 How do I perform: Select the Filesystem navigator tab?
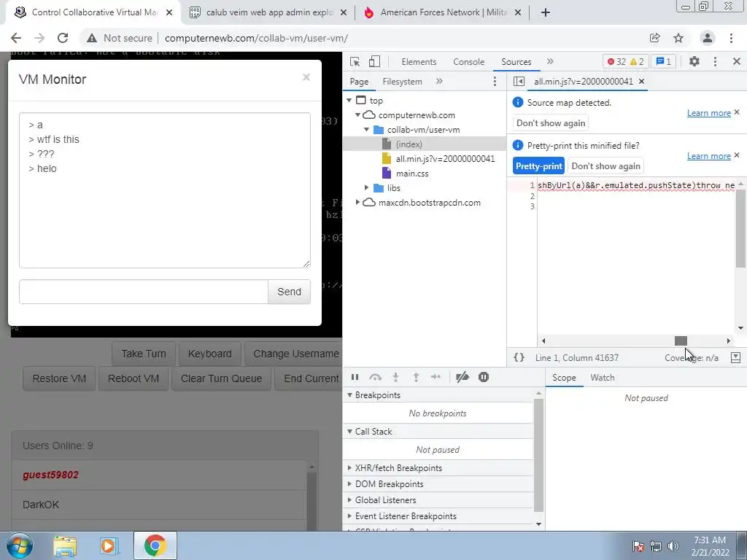point(402,82)
